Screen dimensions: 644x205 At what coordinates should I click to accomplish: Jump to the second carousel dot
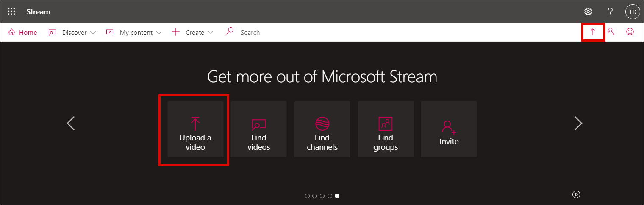(314, 196)
